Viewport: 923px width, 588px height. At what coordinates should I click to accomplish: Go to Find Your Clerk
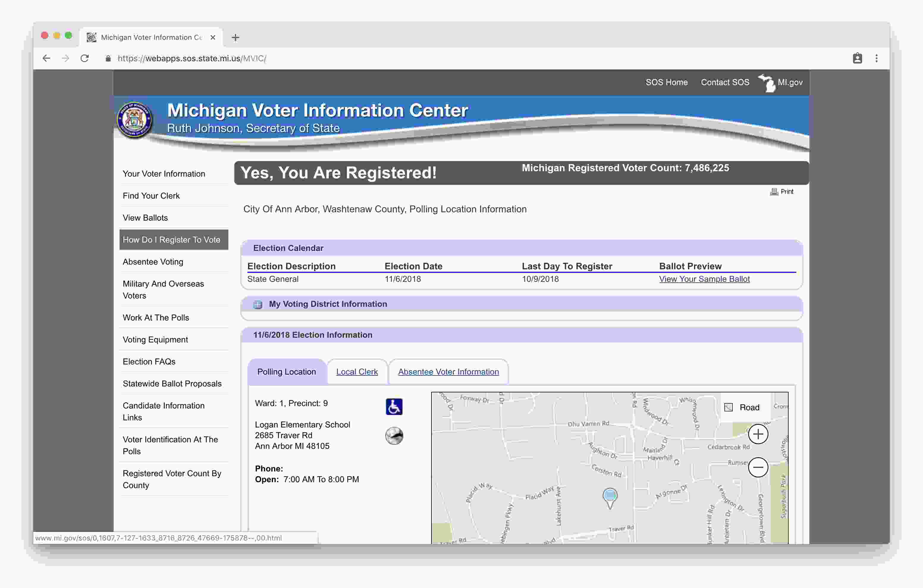151,196
